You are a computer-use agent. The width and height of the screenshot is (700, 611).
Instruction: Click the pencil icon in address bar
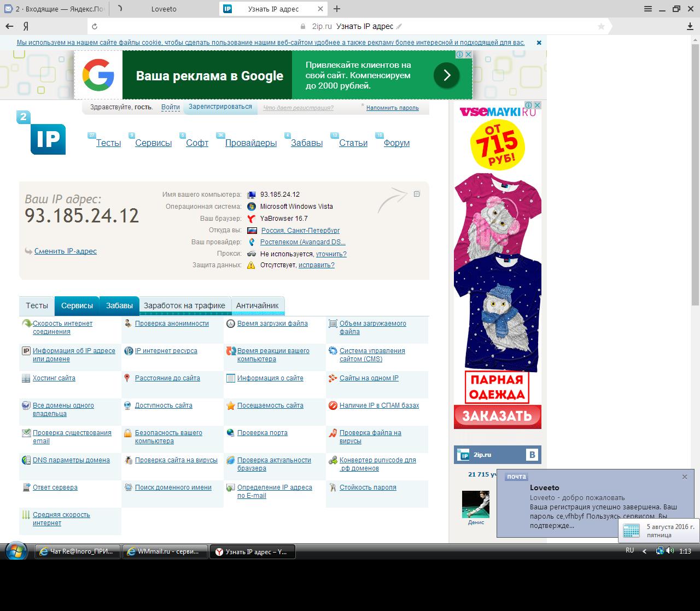pos(399,26)
